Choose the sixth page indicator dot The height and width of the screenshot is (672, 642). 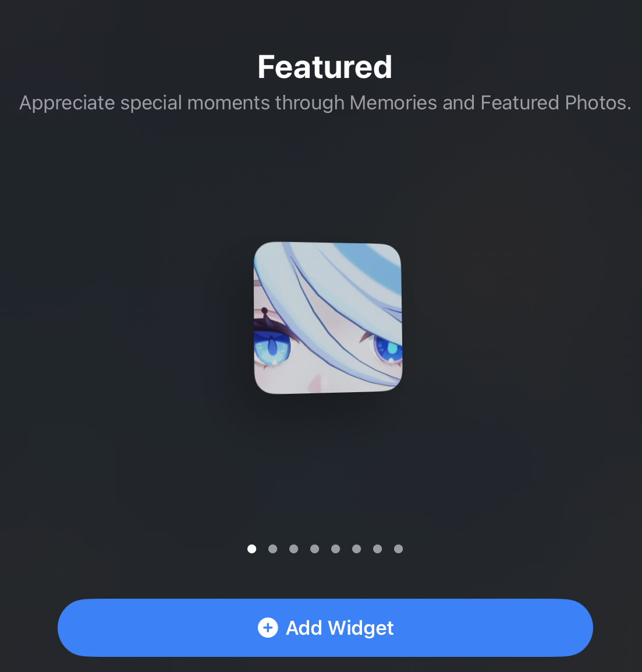[x=356, y=549]
